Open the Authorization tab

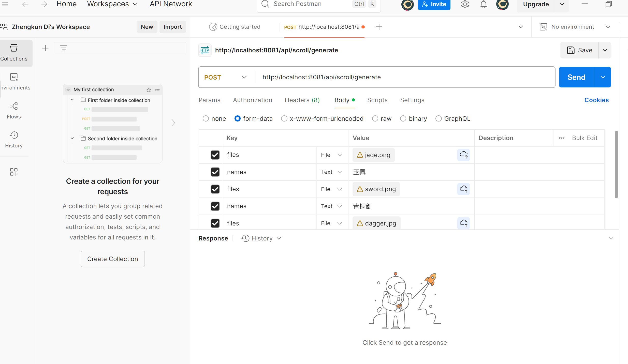(x=252, y=100)
